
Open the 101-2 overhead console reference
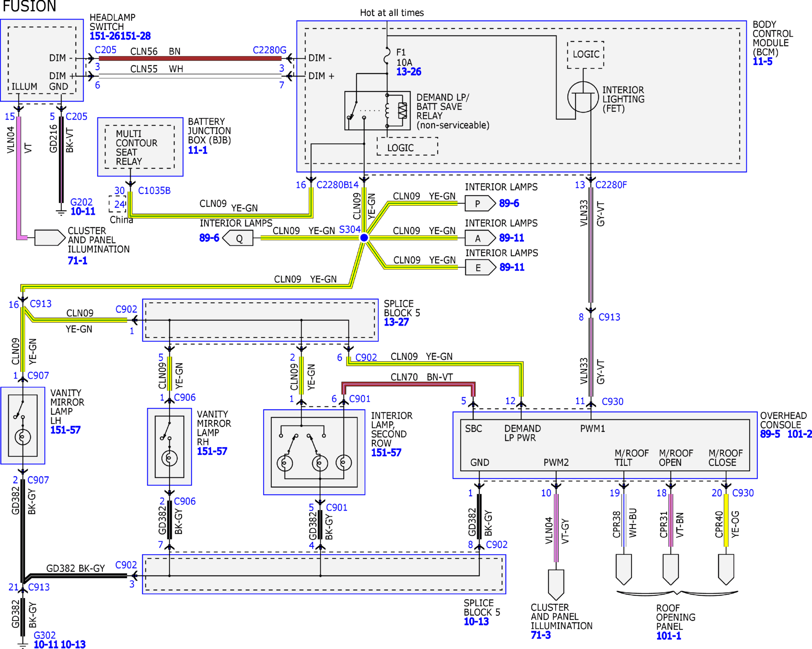tap(799, 434)
